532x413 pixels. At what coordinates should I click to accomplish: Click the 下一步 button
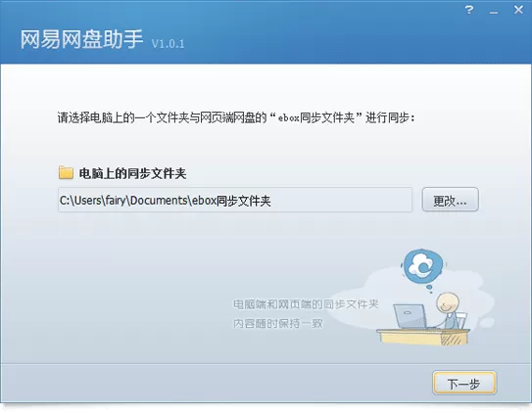point(464,383)
